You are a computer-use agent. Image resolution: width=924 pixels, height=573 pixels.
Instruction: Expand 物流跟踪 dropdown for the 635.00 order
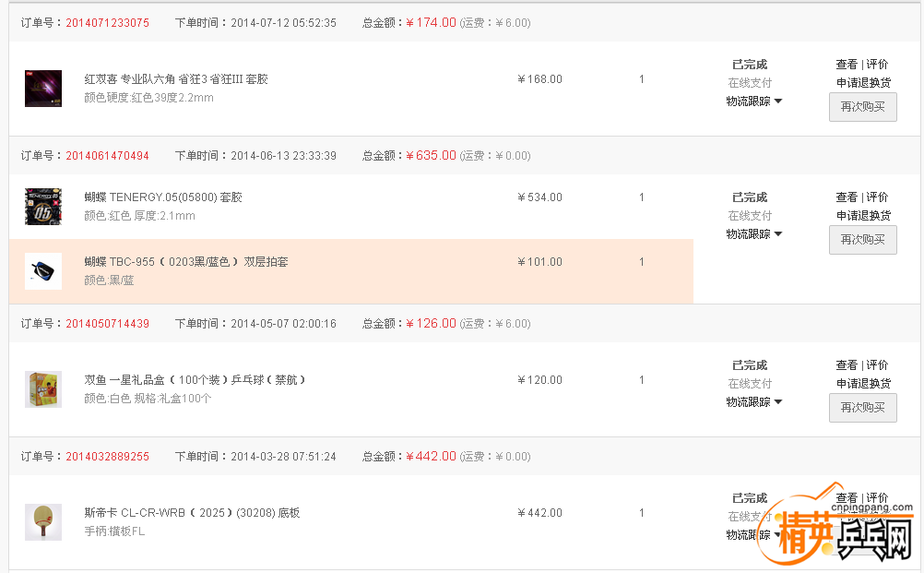(753, 234)
